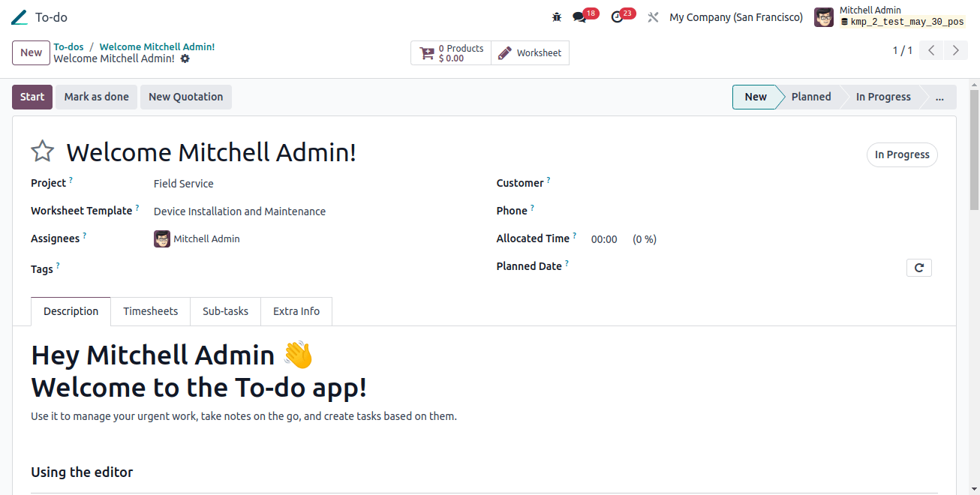The width and height of the screenshot is (980, 495).
Task: Switch to the Extra Info tab
Action: 296,311
